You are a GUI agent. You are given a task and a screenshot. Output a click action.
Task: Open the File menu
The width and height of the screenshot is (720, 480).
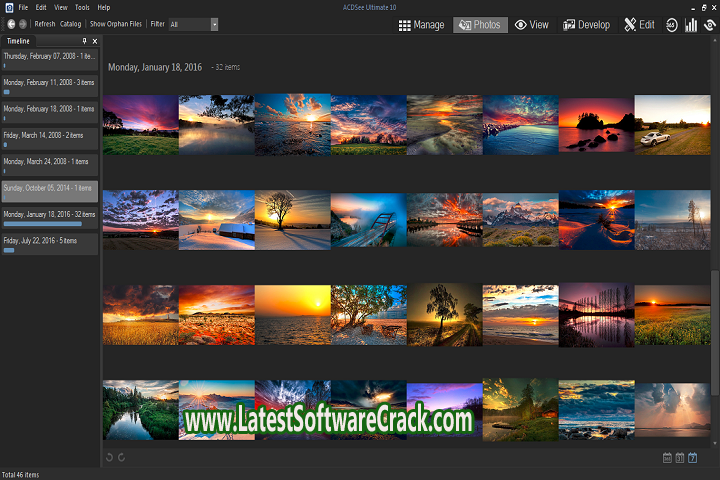[x=23, y=8]
